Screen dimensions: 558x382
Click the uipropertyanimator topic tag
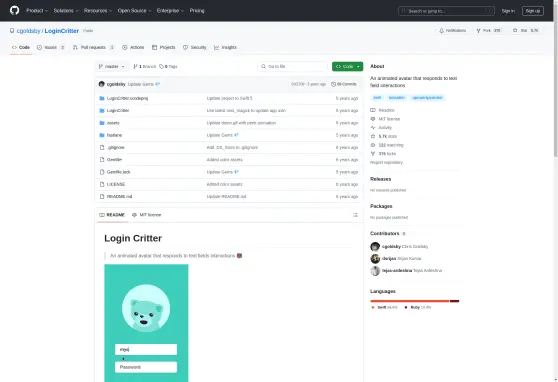pyautogui.click(x=427, y=98)
